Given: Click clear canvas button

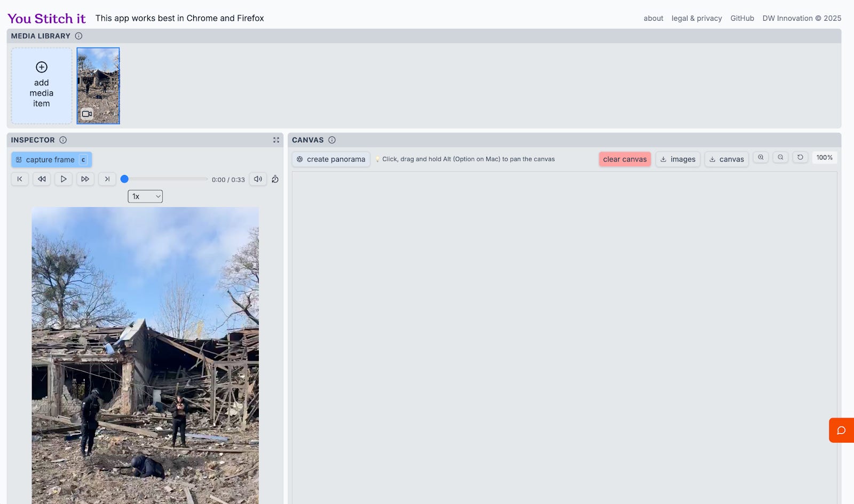Looking at the screenshot, I should 625,159.
